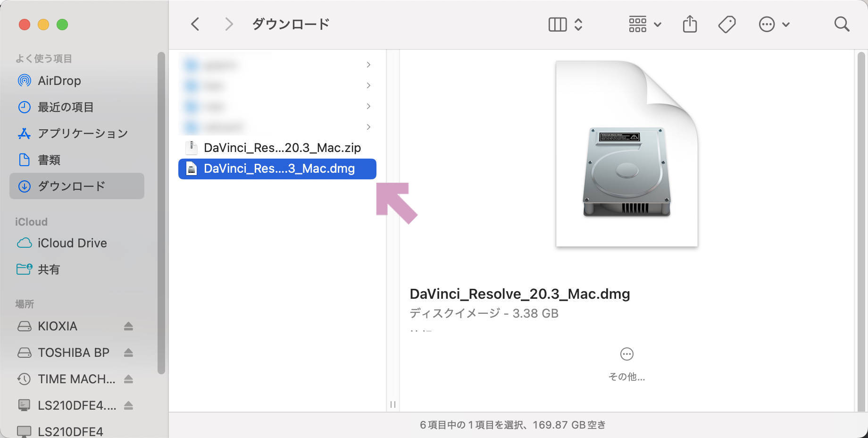Open the Tags icon in the toolbar
This screenshot has height=438, width=868.
tap(726, 24)
